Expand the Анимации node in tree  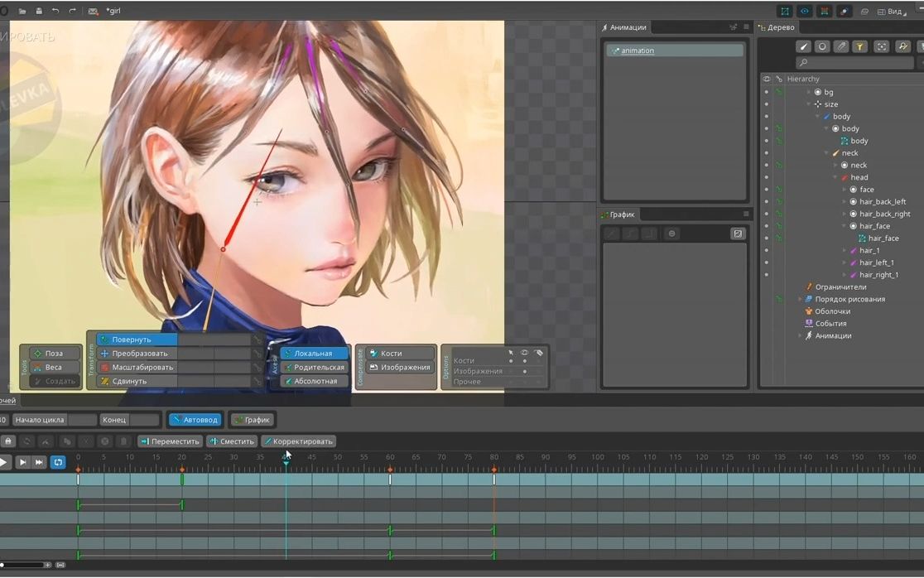(800, 336)
